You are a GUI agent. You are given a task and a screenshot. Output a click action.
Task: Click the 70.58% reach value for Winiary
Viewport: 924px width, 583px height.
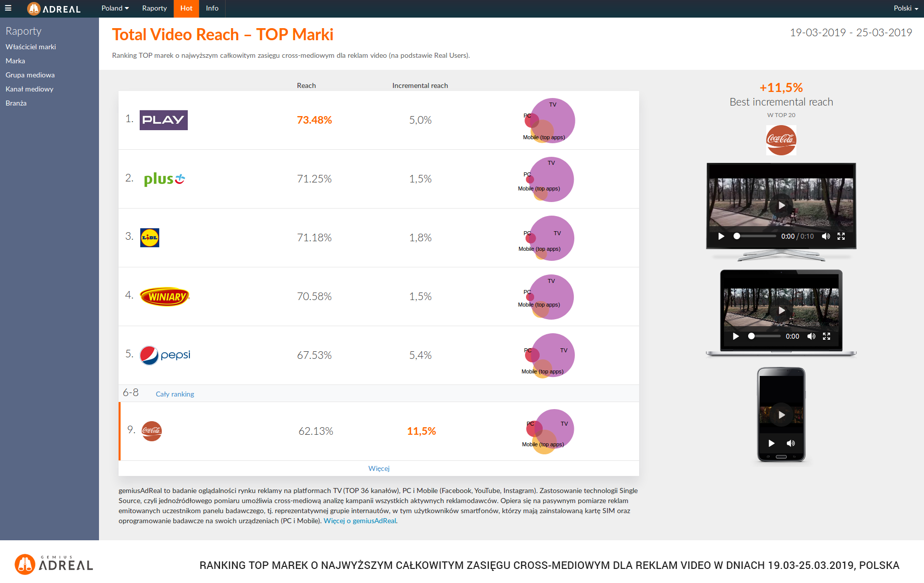[315, 297]
